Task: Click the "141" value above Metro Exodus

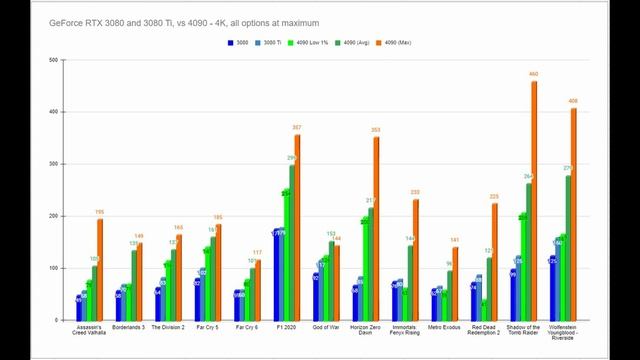Action: 455,240
